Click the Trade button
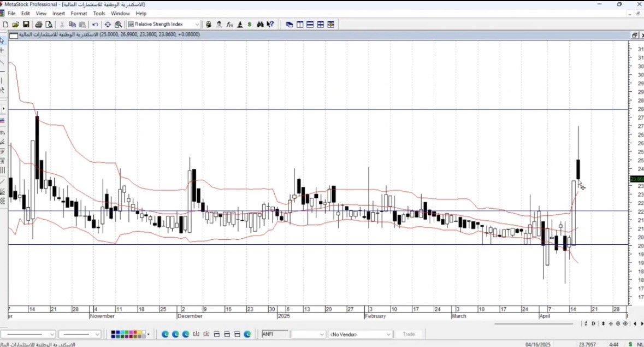 tap(409, 334)
